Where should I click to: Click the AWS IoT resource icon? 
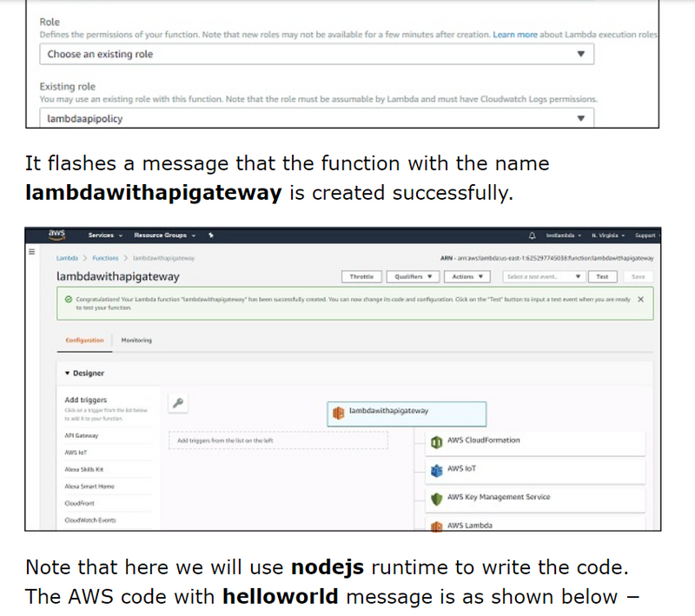coord(437,470)
